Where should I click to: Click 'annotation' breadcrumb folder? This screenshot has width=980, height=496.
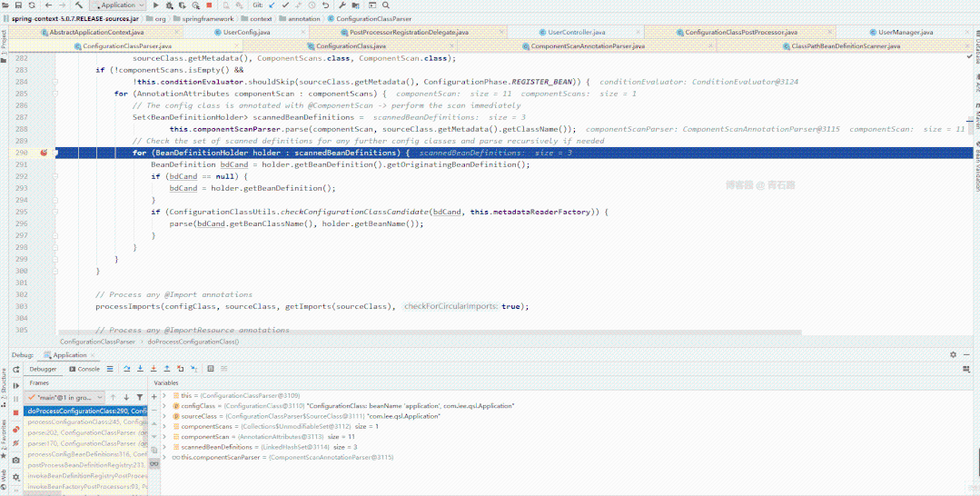300,19
